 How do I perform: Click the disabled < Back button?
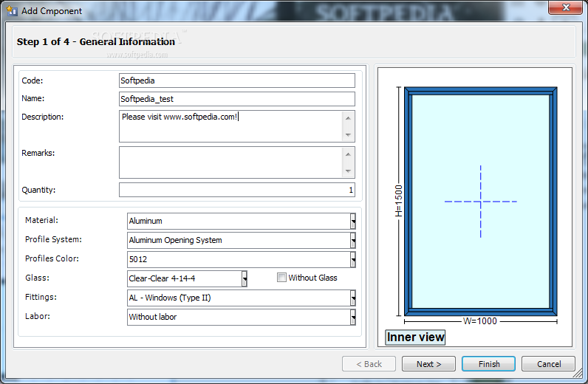[x=369, y=364]
